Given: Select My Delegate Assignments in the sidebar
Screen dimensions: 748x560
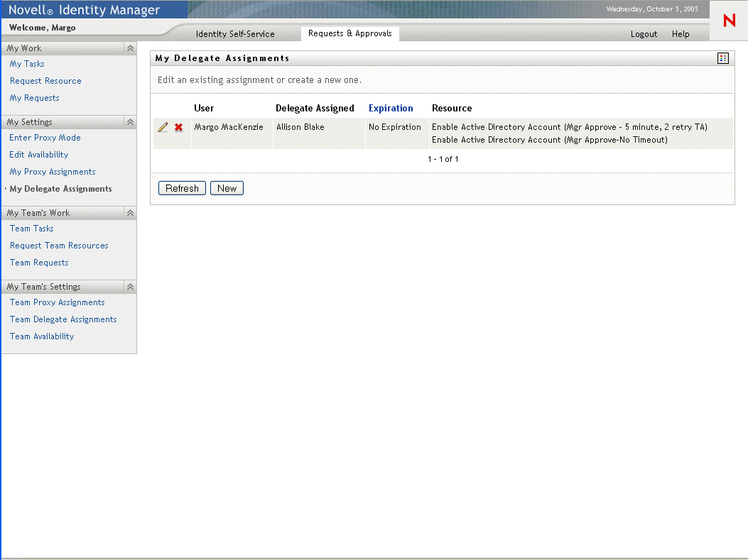Looking at the screenshot, I should [60, 189].
